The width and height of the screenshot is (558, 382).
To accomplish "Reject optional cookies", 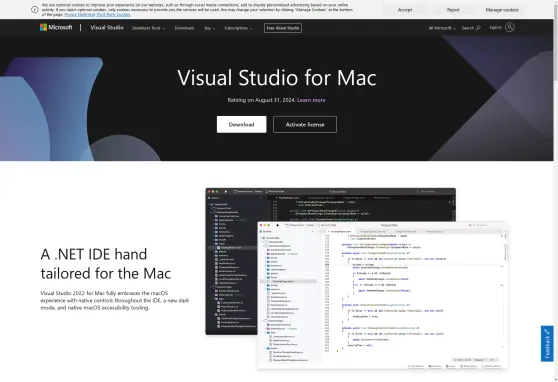I will pyautogui.click(x=453, y=10).
